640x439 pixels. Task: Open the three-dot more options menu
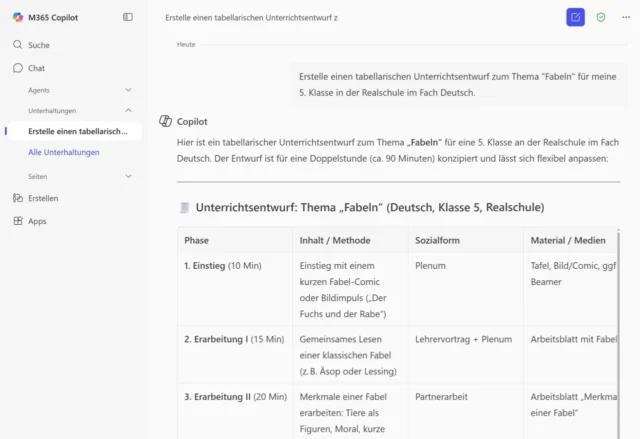[x=626, y=17]
